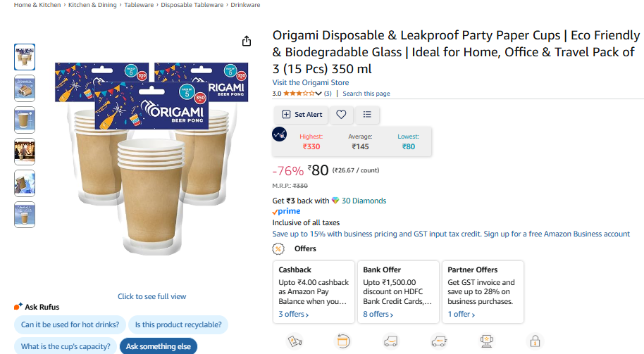The image size is (644, 354).
Task: Ask Rufus 'Can it be used for hot drinks?'
Action: (x=70, y=324)
